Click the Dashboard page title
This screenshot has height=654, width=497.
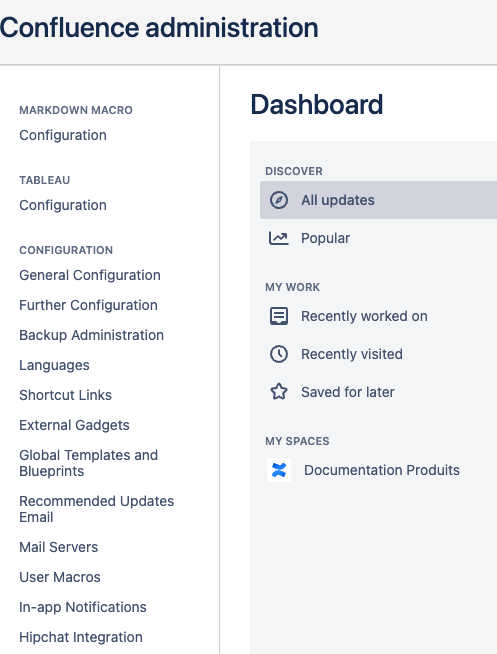(316, 104)
